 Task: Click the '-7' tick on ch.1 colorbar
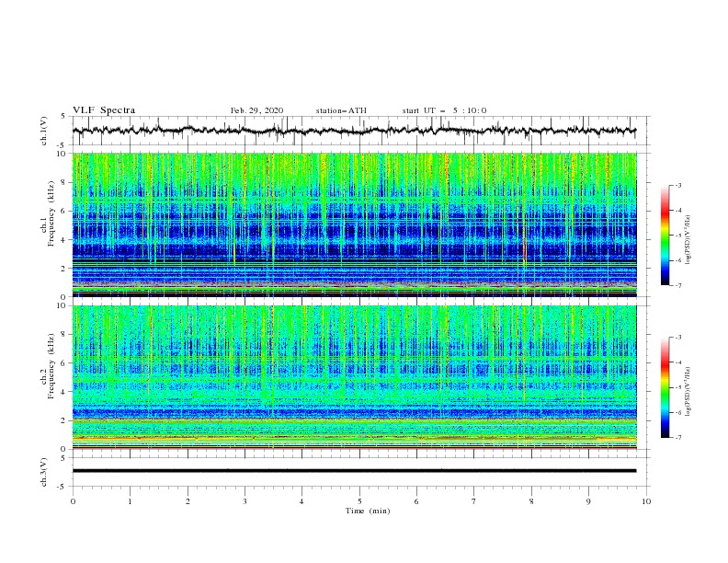(x=677, y=285)
